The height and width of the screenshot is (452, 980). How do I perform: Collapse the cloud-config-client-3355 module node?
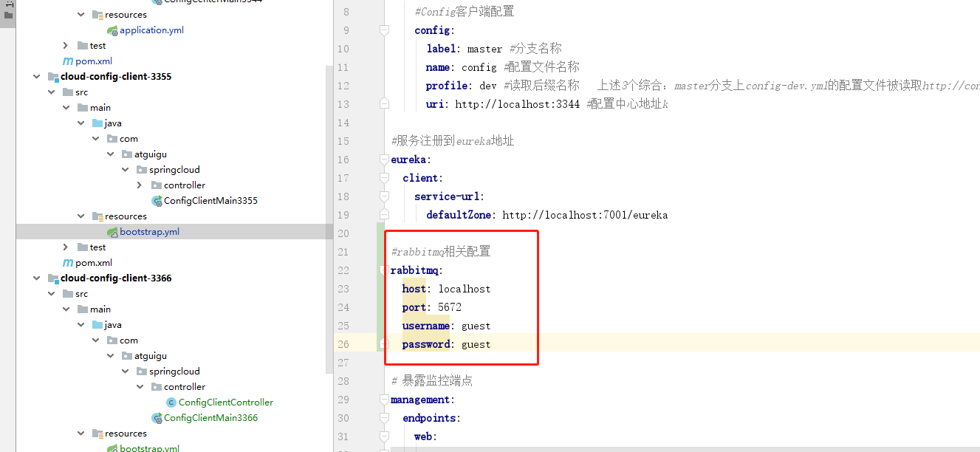click(36, 77)
